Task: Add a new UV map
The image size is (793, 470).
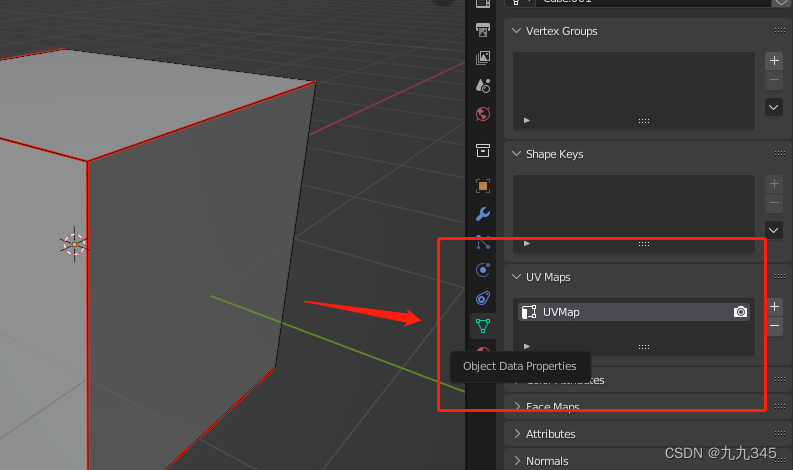Action: [x=774, y=307]
